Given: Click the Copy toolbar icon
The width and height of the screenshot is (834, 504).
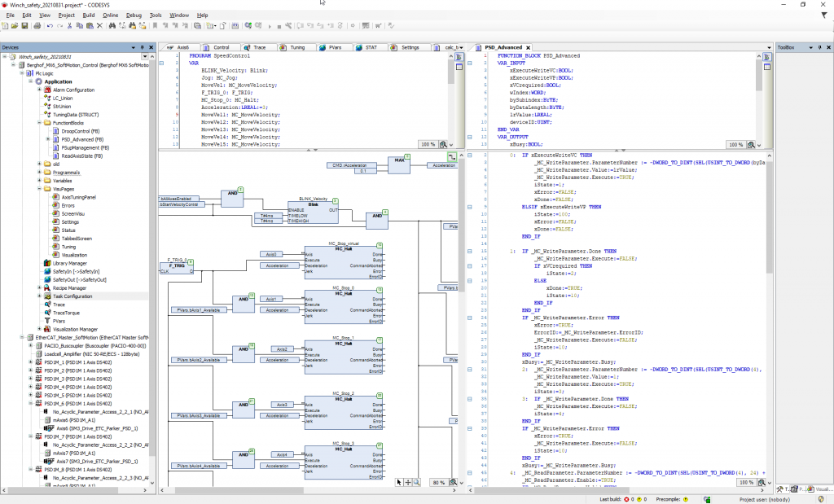Looking at the screenshot, I should pyautogui.click(x=80, y=25).
